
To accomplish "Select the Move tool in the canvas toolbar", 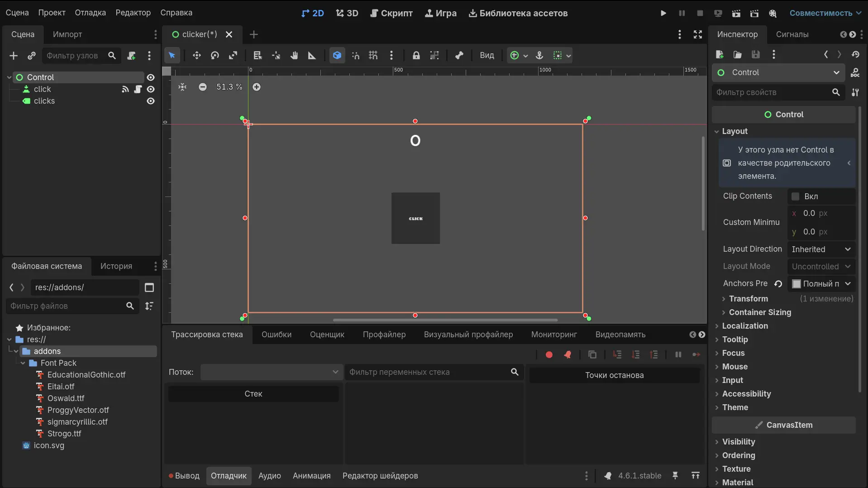I will point(197,55).
